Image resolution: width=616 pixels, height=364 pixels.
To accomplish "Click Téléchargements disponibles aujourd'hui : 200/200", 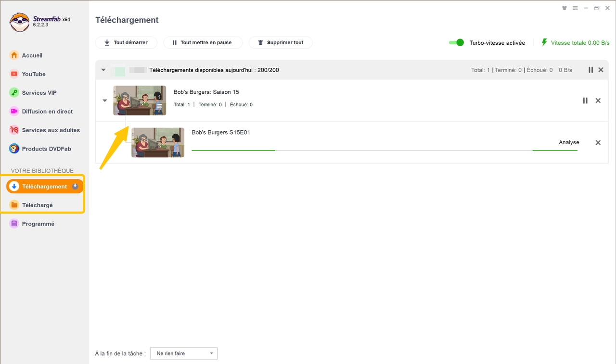I will coord(214,70).
